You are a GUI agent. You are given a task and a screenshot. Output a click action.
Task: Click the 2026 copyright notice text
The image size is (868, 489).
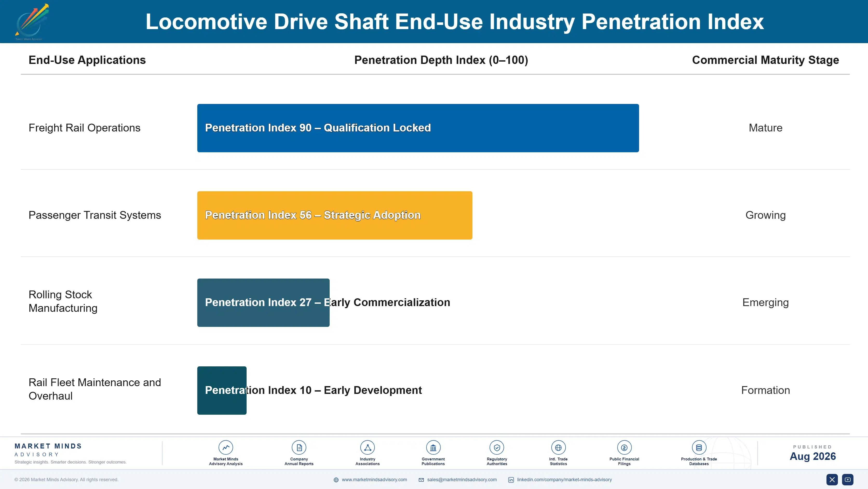coord(66,480)
